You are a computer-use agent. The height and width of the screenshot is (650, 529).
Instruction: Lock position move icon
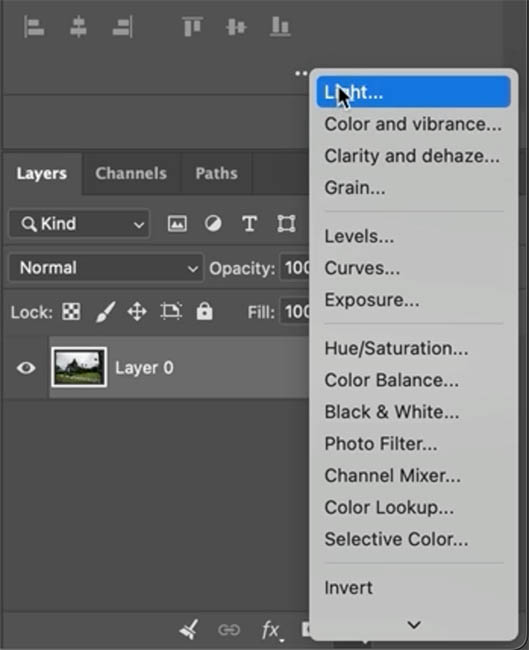137,312
